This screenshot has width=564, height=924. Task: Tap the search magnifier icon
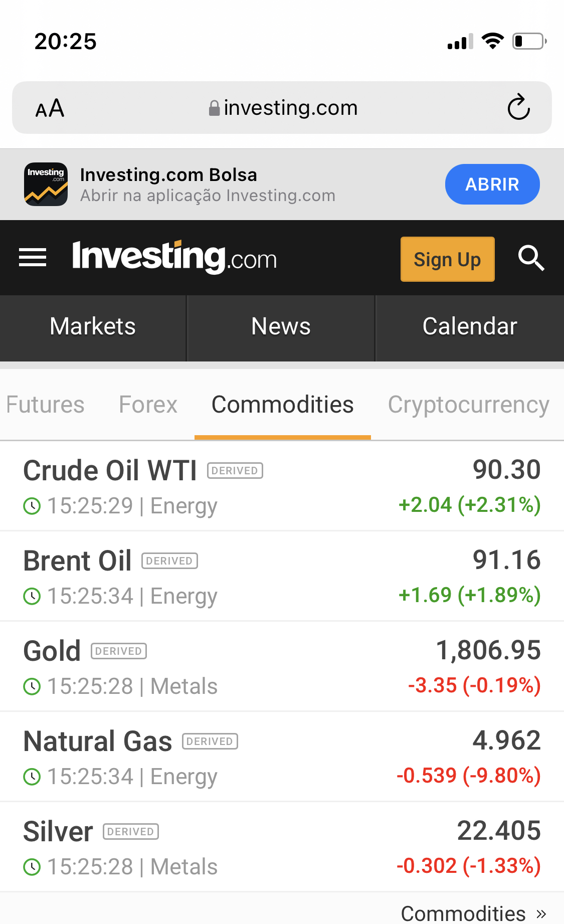(531, 258)
